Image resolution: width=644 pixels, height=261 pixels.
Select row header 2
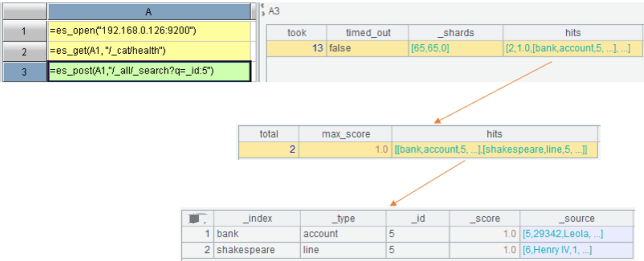point(24,51)
